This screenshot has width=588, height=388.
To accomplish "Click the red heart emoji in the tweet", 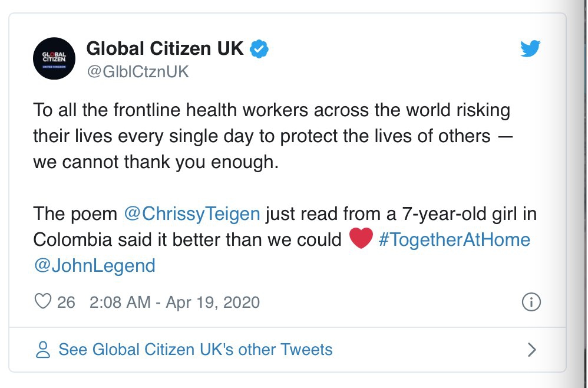I will (x=361, y=239).
